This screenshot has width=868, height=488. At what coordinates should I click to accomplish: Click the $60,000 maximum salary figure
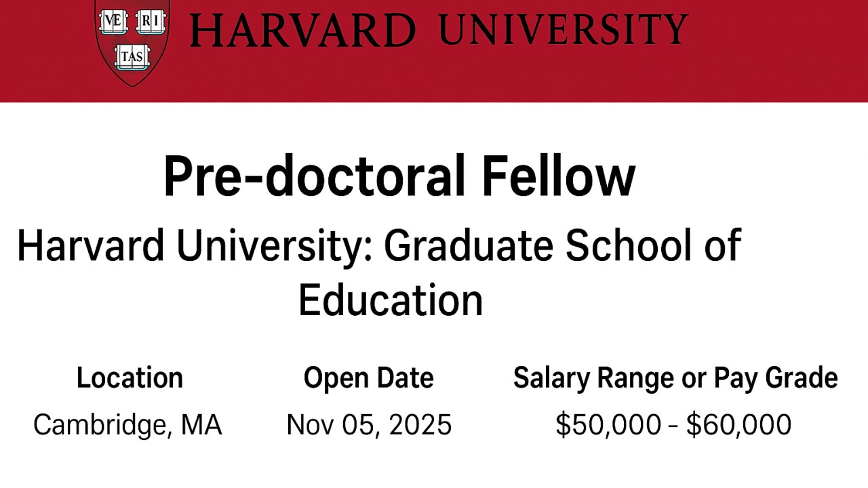(x=738, y=425)
